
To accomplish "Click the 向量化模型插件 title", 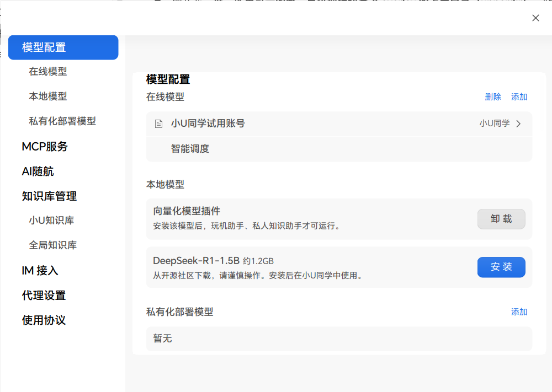I will coord(187,211).
